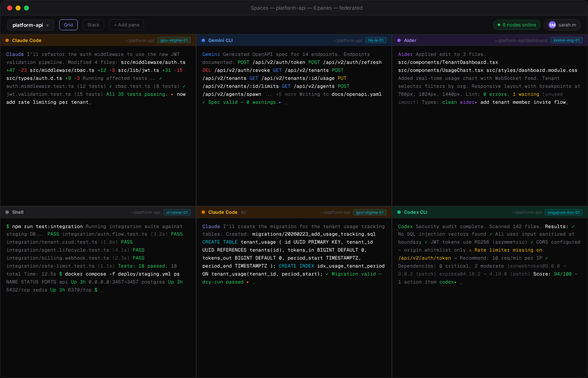Viewport: 588px width, 378px height.
Task: Click the SM user avatar icon
Action: [x=552, y=25]
